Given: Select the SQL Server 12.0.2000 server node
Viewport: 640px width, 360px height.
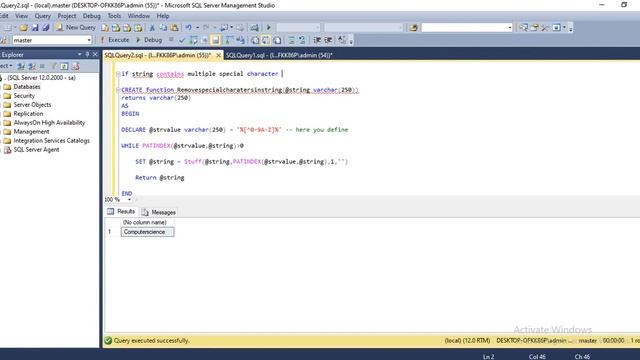Looking at the screenshot, I should pos(40,78).
